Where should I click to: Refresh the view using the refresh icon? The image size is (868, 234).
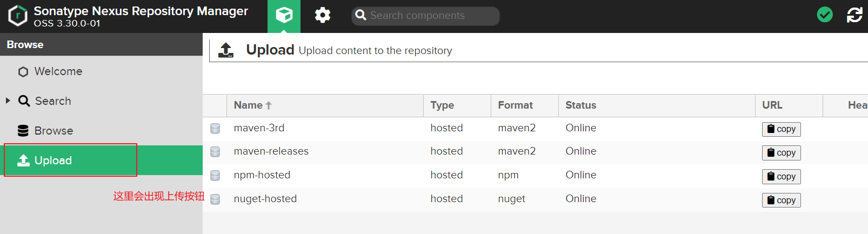click(854, 15)
